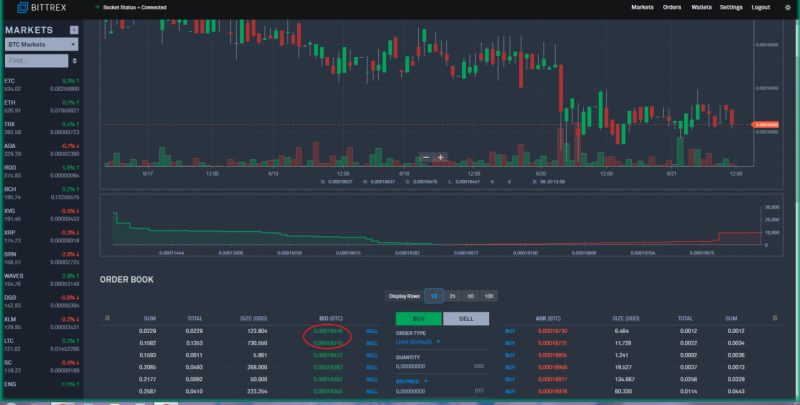Select the XVG market row
Viewport: 800px width, 405px height.
(41, 215)
